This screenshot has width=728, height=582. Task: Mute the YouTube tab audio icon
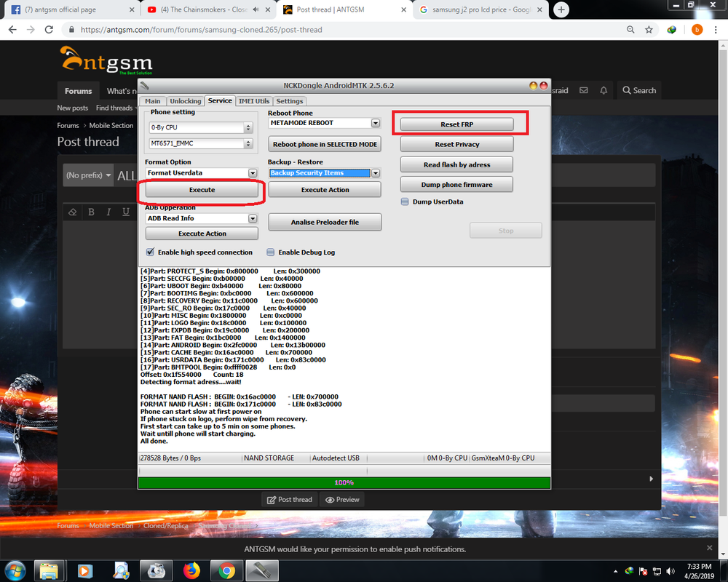coord(256,9)
